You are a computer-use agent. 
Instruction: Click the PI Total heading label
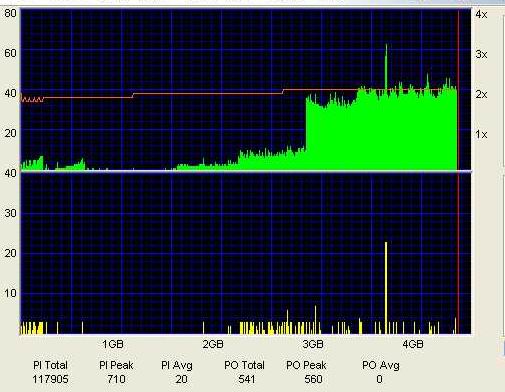[x=50, y=365]
